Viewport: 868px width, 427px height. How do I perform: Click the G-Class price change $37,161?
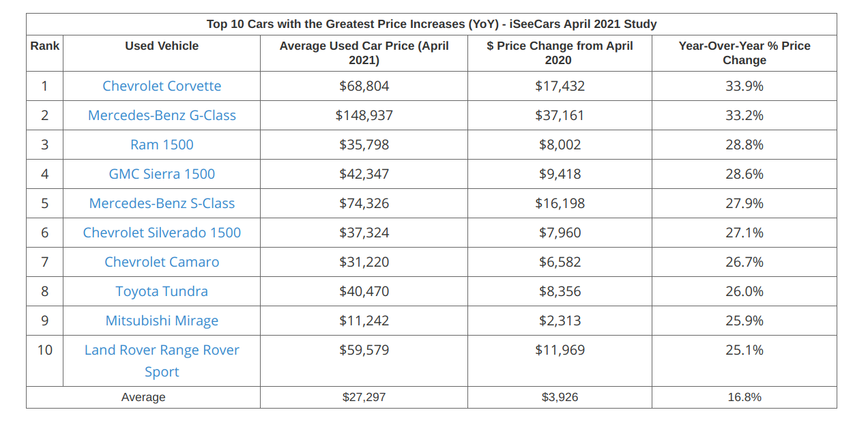point(560,115)
